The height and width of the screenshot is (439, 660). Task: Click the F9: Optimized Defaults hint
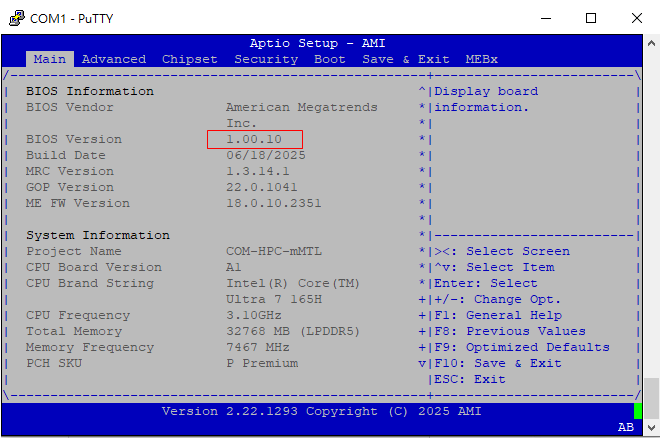[x=522, y=347]
